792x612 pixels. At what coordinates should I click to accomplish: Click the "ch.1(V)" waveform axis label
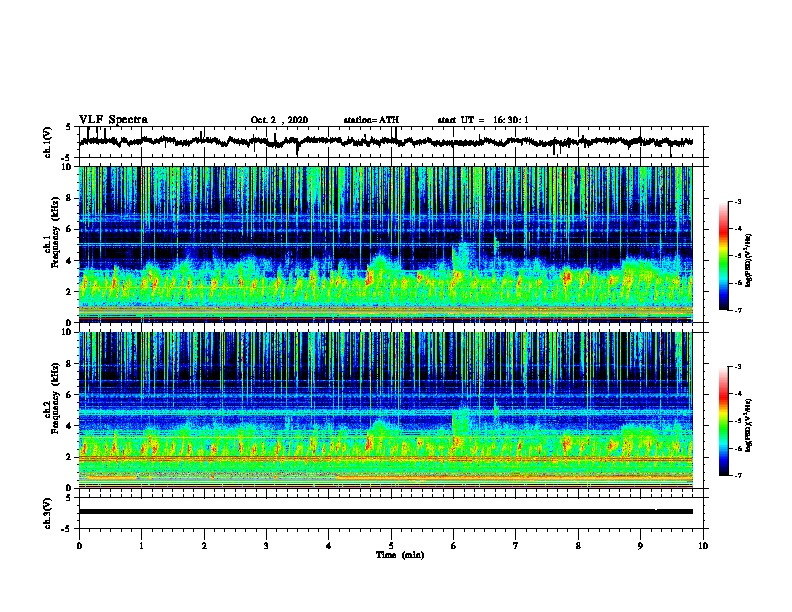tap(48, 142)
